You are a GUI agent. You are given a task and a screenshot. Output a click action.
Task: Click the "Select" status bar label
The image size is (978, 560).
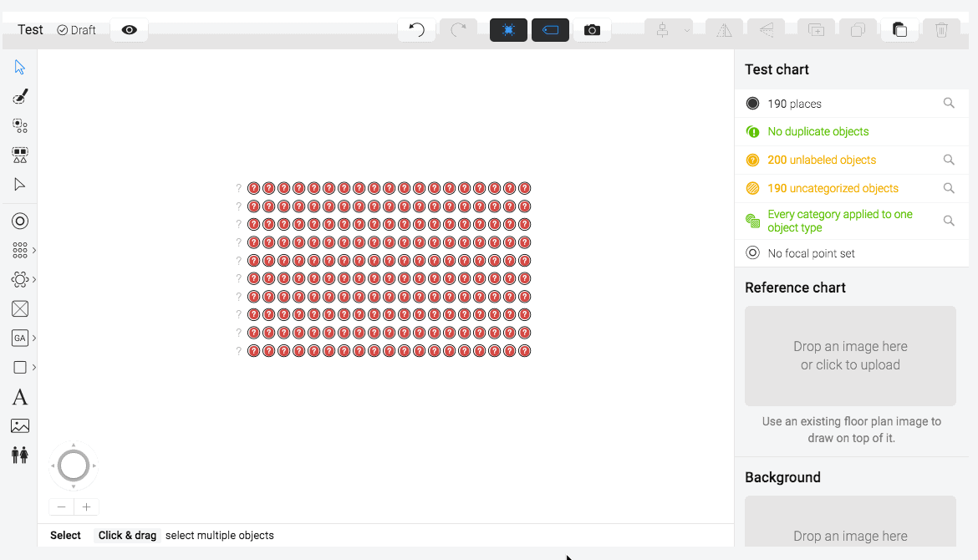click(65, 536)
